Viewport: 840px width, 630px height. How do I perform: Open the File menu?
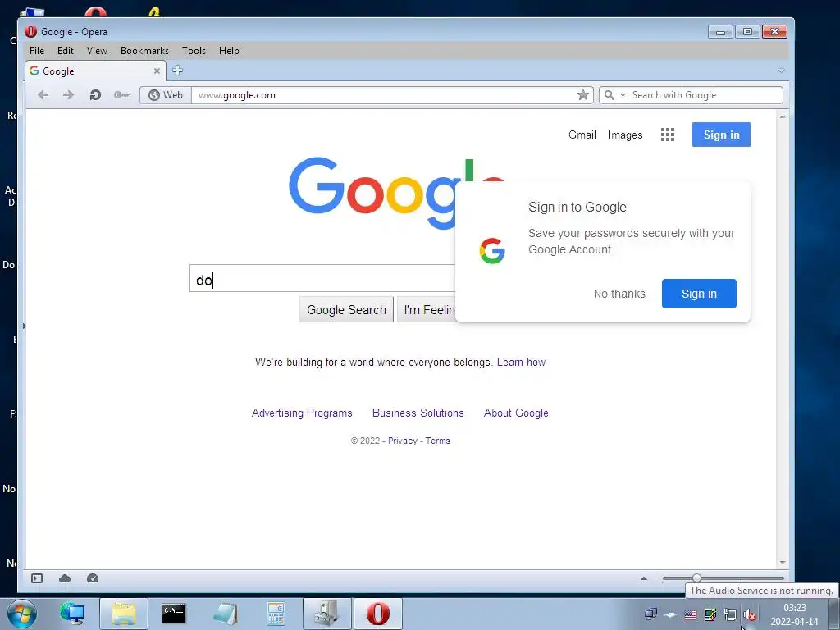pos(37,50)
